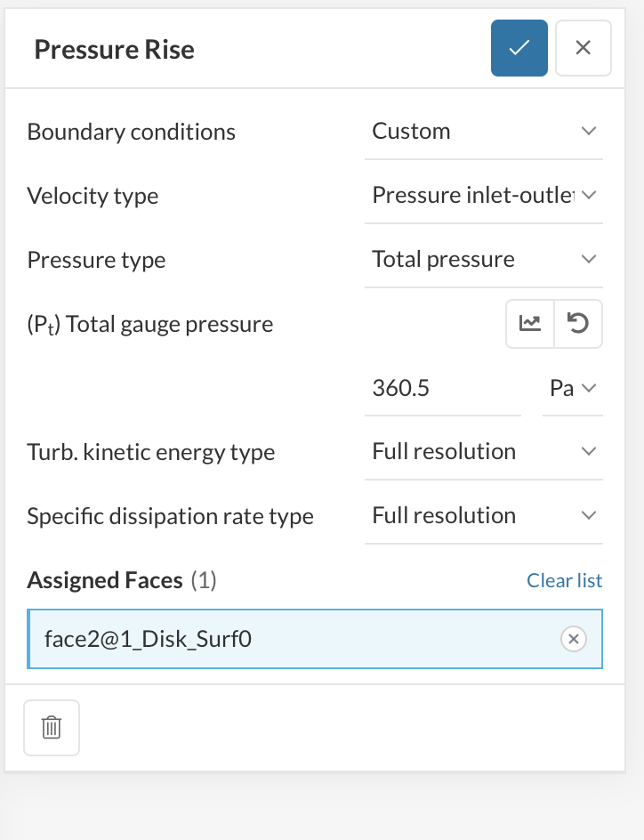Image resolution: width=644 pixels, height=840 pixels.
Task: Open the Boundary conditions dropdown showing Custom
Action: [x=483, y=132]
